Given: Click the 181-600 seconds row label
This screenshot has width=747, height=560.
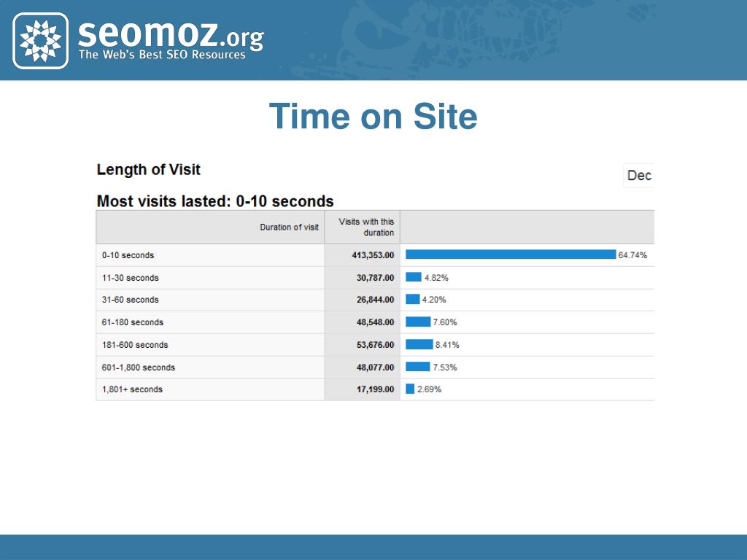Looking at the screenshot, I should (135, 345).
